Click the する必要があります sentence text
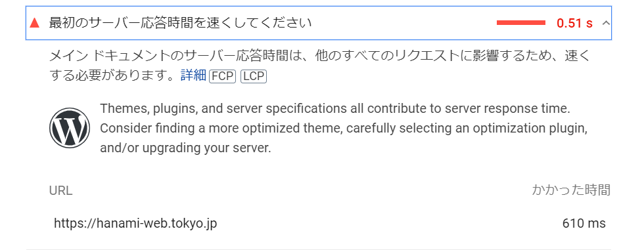Image resolution: width=644 pixels, height=250 pixels. (x=114, y=75)
